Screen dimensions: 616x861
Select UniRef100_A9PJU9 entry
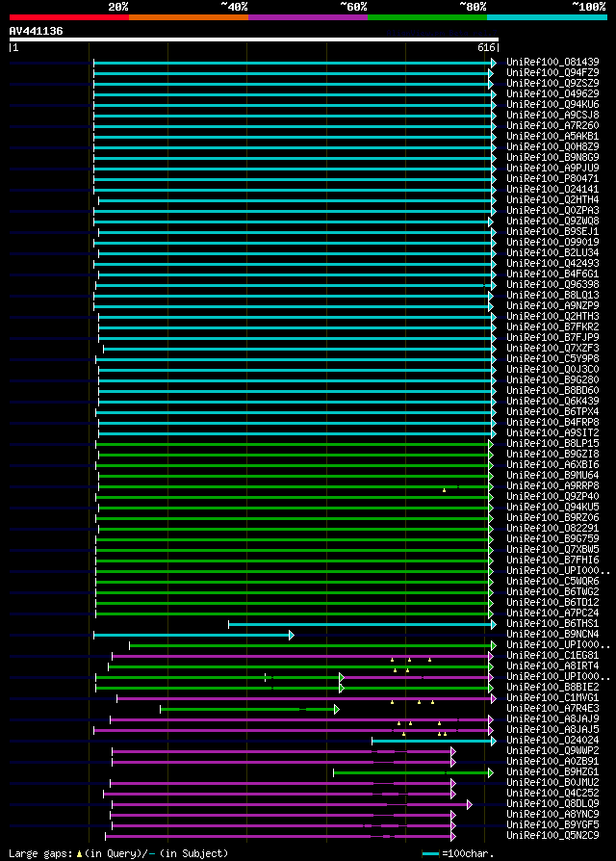click(x=552, y=168)
